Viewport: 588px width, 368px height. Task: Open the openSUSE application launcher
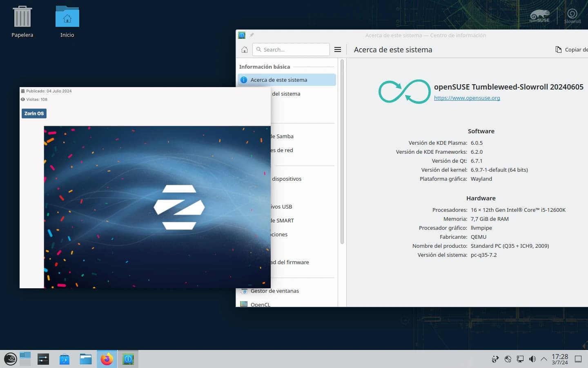(x=10, y=359)
